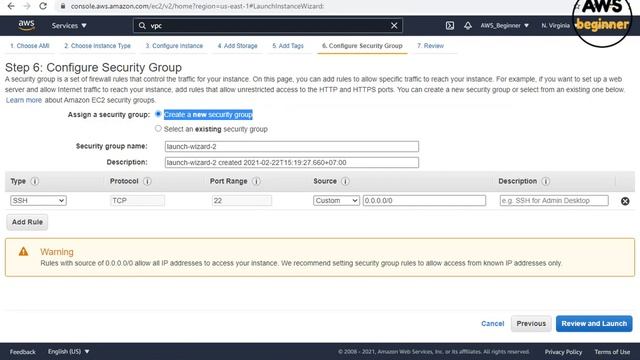Open AWS_Beginner account dropdown

[x=504, y=26]
